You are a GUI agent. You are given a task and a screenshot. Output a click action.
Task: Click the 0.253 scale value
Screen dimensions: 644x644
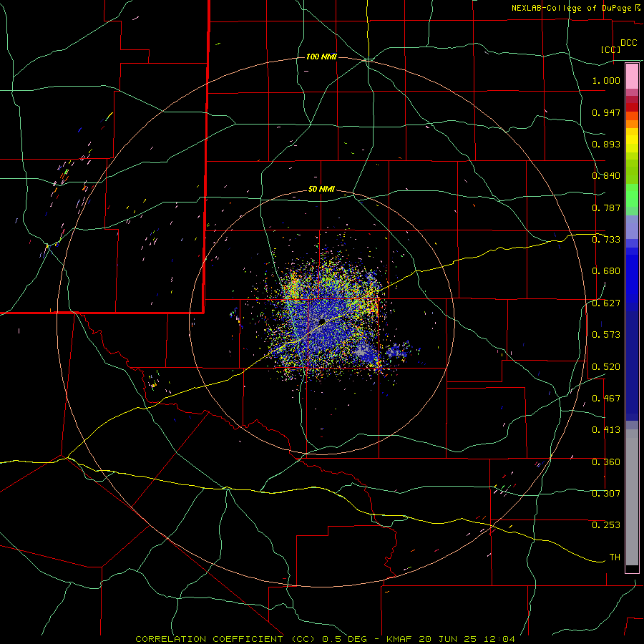coord(606,525)
